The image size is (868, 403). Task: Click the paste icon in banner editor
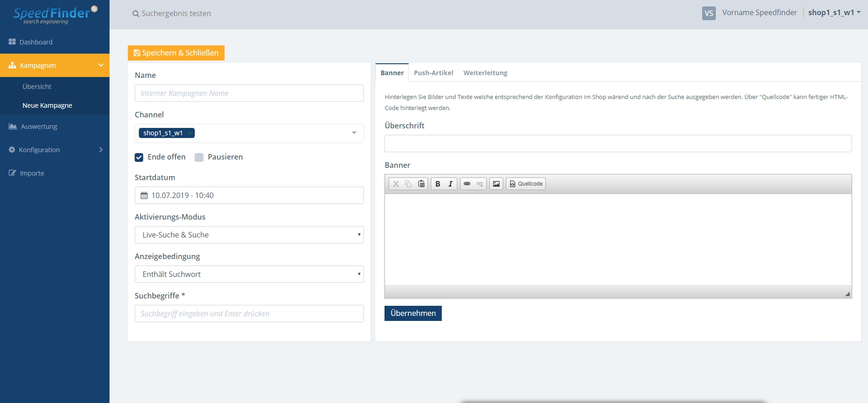421,184
